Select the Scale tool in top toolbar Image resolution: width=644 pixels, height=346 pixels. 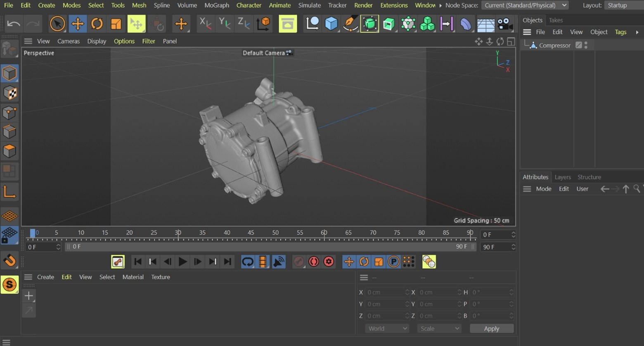tap(116, 24)
